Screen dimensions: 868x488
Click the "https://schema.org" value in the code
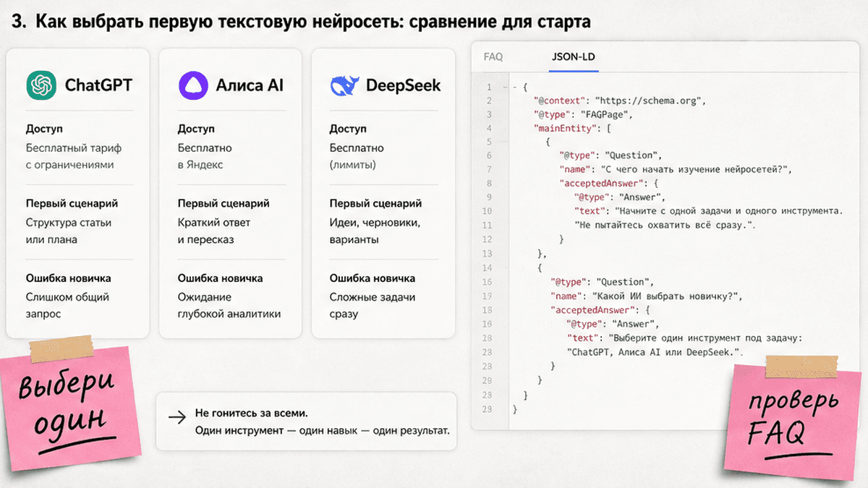click(649, 100)
